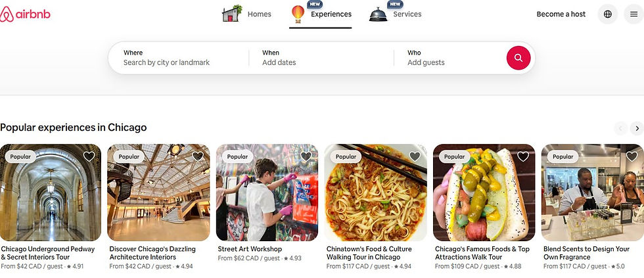This screenshot has height=278, width=644.
Task: Toggle heart on Street Art Workshop
Action: [x=306, y=156]
